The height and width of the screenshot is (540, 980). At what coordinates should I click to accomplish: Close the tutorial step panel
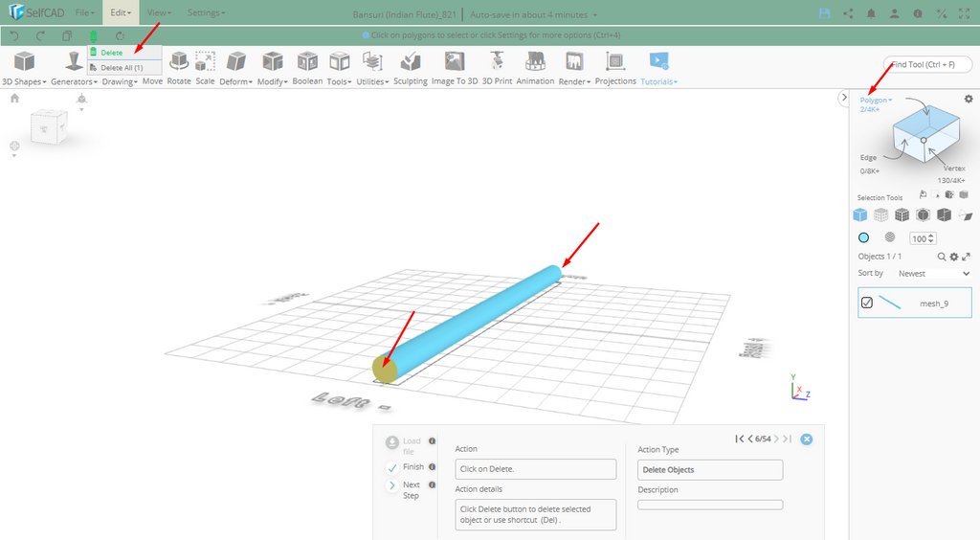point(807,439)
